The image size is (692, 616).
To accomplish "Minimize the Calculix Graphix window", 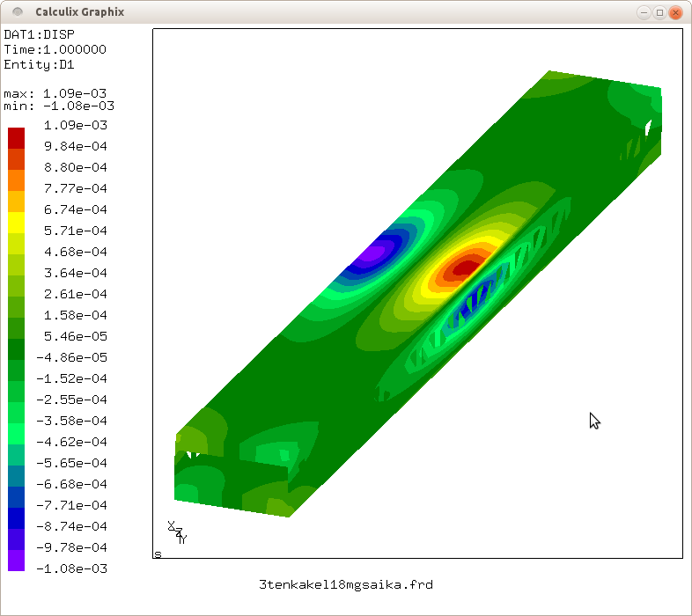I will tap(644, 12).
